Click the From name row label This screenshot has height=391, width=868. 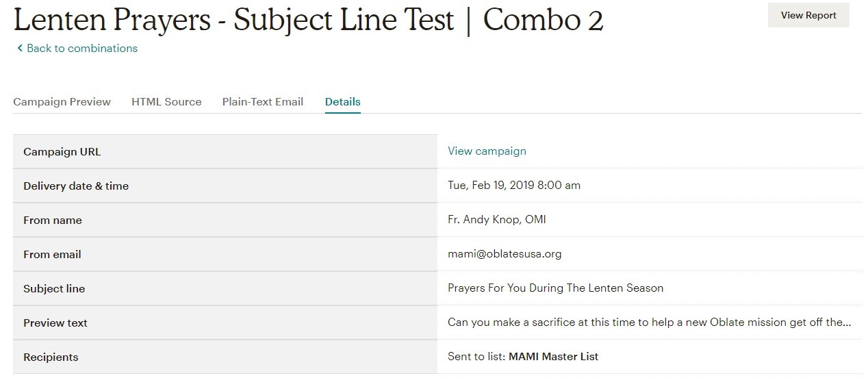click(x=53, y=220)
